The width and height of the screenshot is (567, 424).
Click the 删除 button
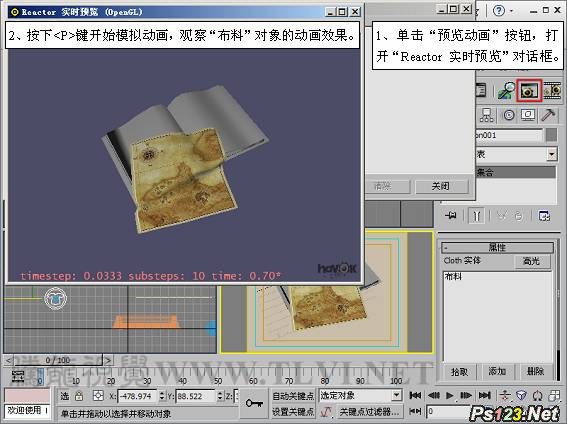click(x=535, y=372)
